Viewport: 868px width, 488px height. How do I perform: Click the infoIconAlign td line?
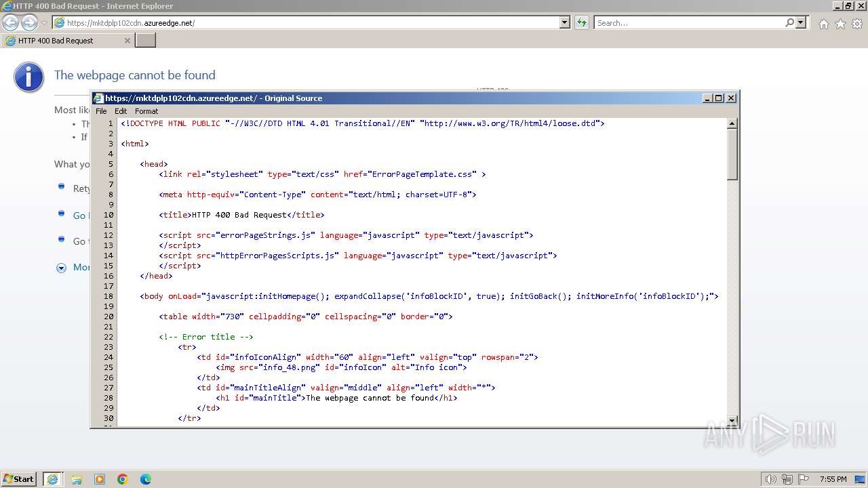(368, 357)
